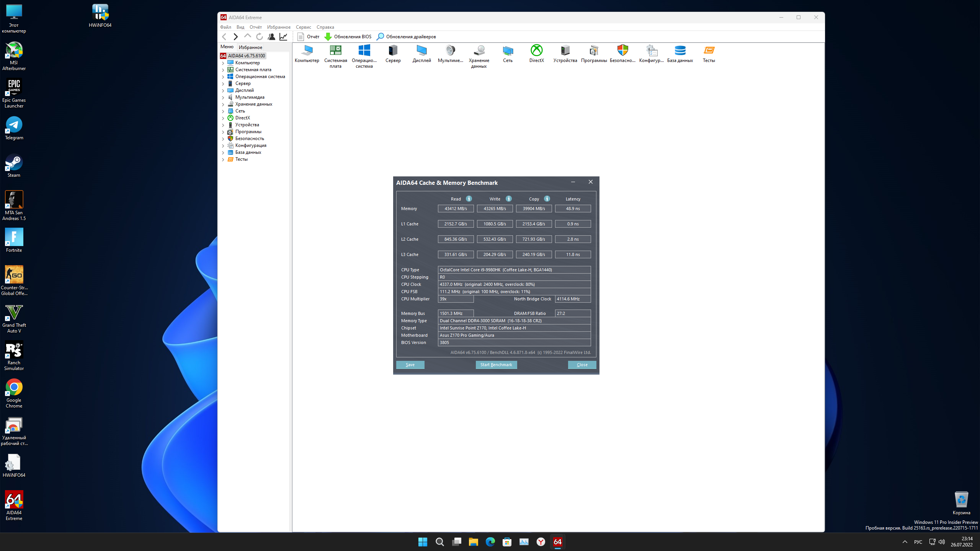Click the Refresh toolbar icon
The image size is (980, 551).
point(260,37)
